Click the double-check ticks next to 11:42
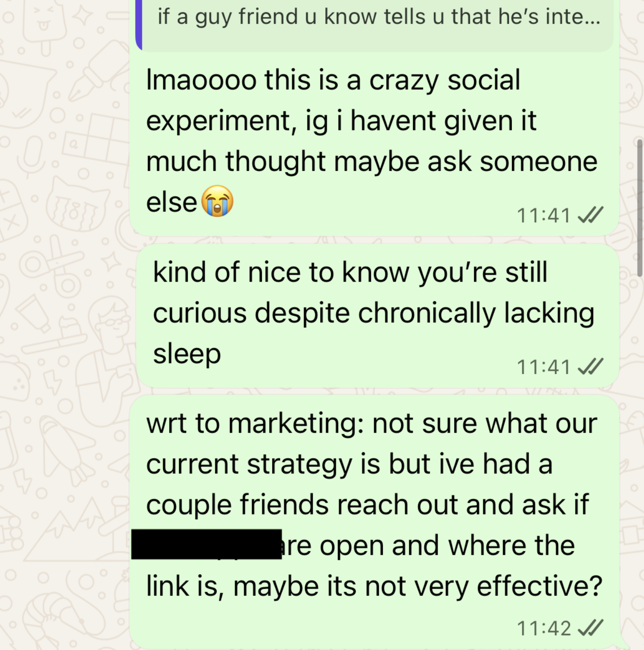This screenshot has width=644, height=650. point(590,628)
